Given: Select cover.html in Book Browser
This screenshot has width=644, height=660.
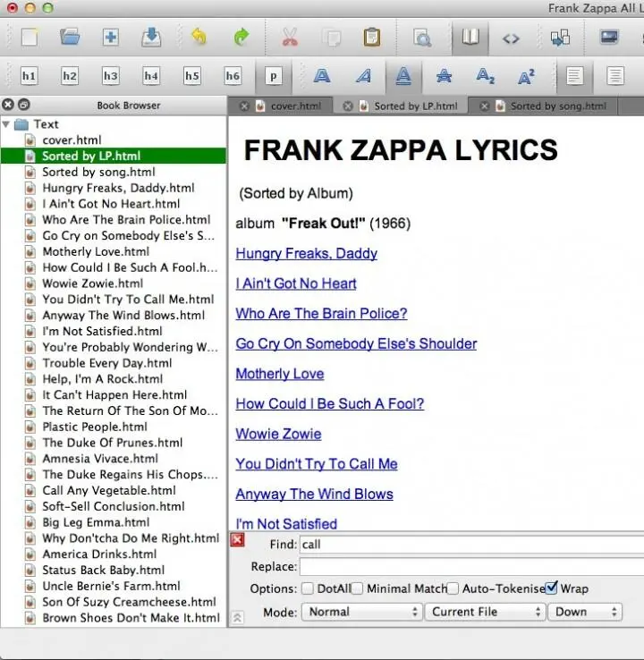Looking at the screenshot, I should [72, 140].
